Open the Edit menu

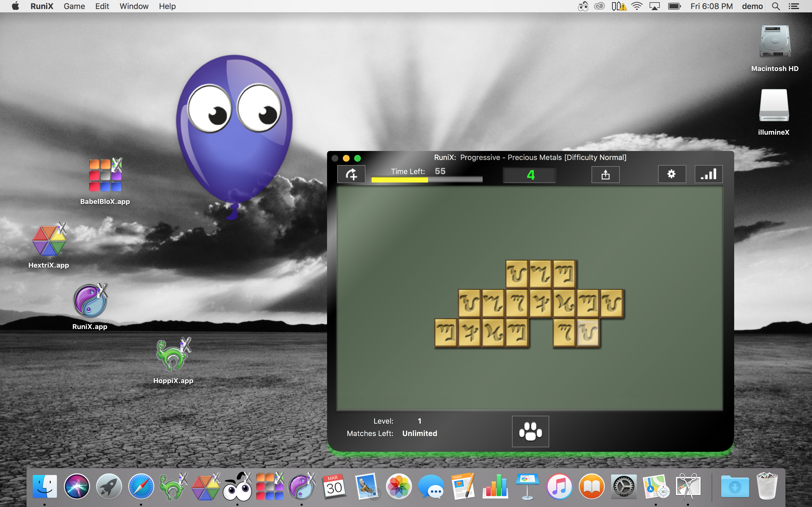pos(102,6)
